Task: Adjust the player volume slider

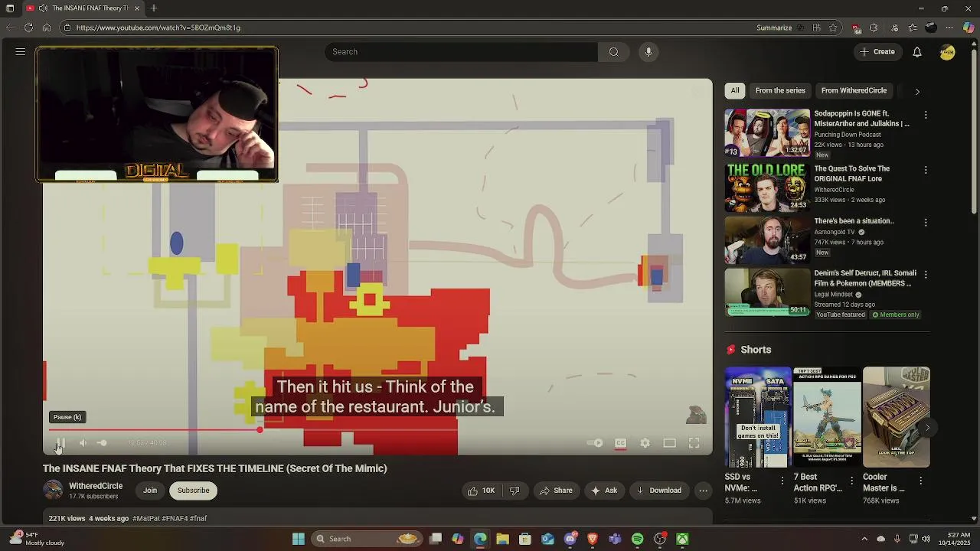Action: [x=101, y=443]
